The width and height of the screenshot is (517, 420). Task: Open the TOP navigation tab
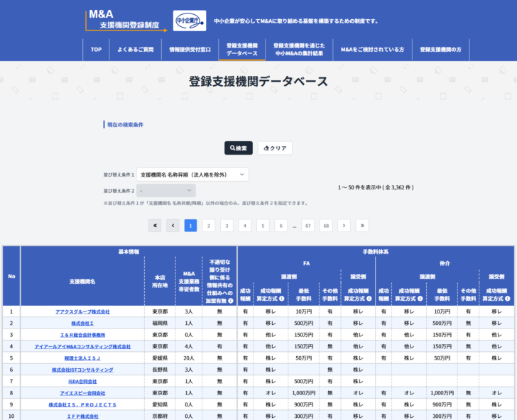(96, 50)
